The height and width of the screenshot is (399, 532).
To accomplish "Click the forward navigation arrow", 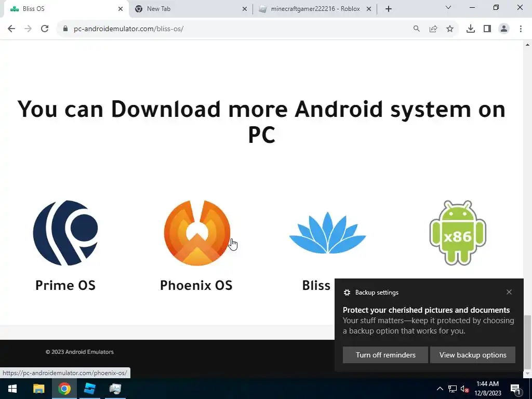I will [x=28, y=29].
